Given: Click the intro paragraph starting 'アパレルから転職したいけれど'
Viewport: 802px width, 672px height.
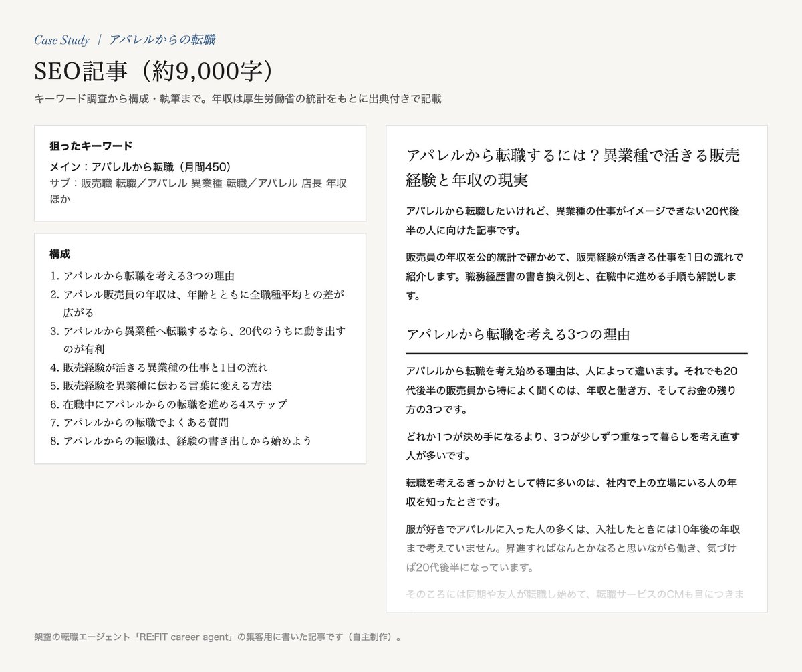Looking at the screenshot, I should click(x=572, y=221).
